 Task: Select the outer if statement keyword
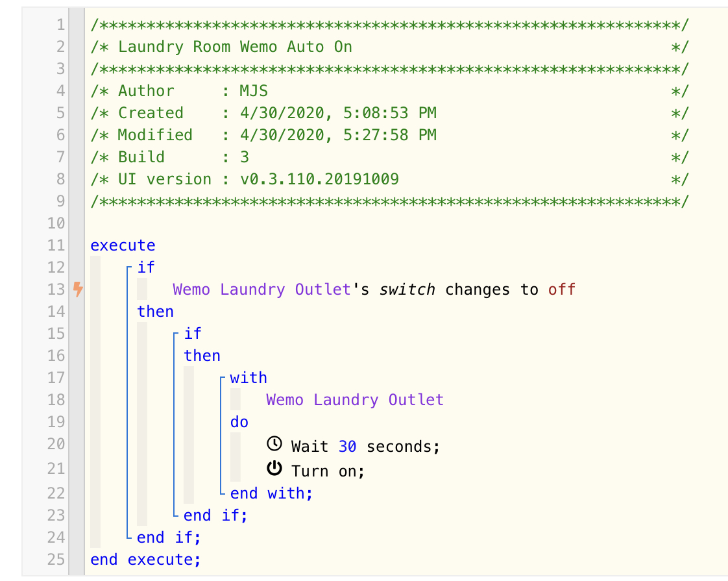(x=146, y=267)
